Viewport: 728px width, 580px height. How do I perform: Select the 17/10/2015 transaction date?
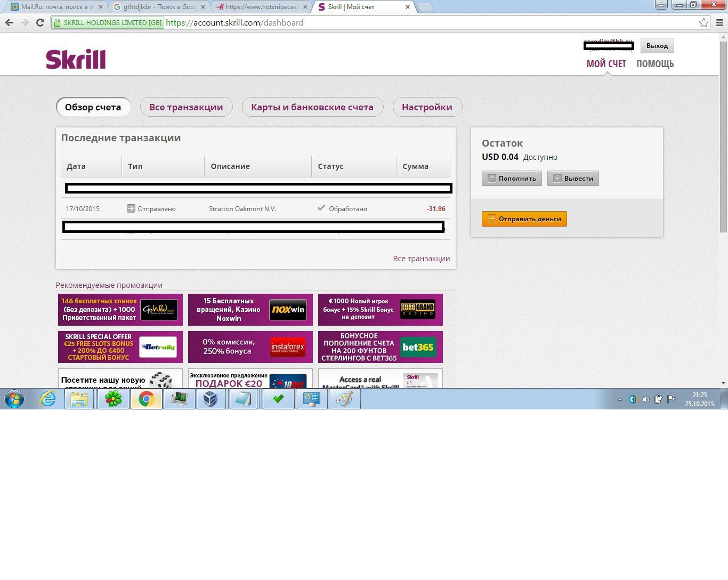[x=83, y=209]
